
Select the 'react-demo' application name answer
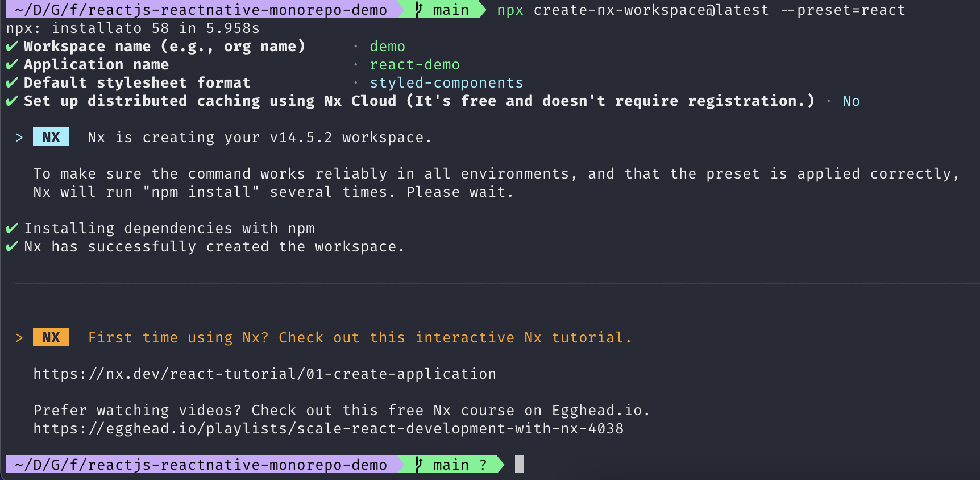click(415, 64)
